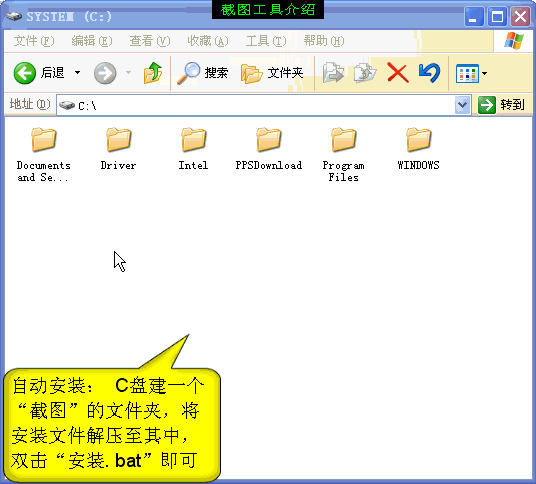The height and width of the screenshot is (484, 536).
Task: Open the 文件(F) menu
Action: pyautogui.click(x=34, y=41)
